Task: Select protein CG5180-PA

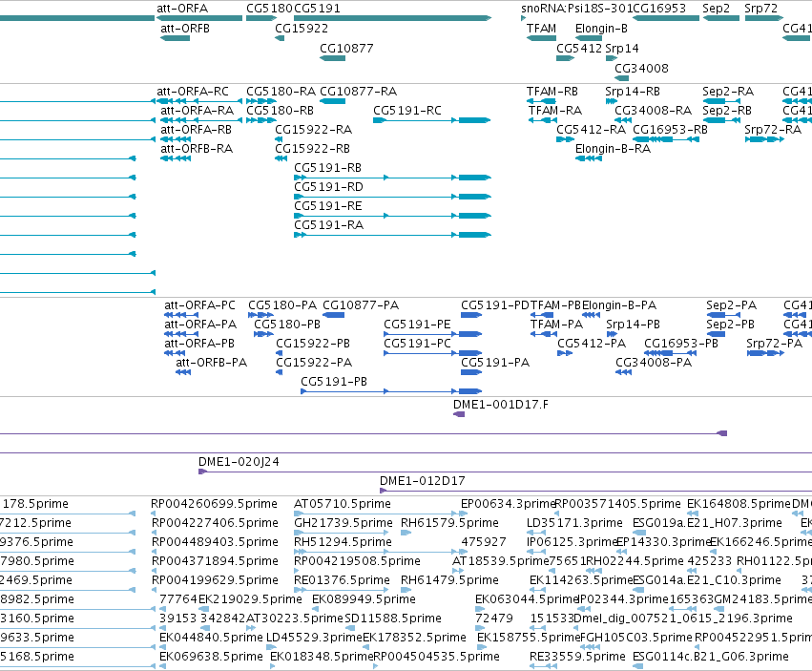Action: coord(282,305)
